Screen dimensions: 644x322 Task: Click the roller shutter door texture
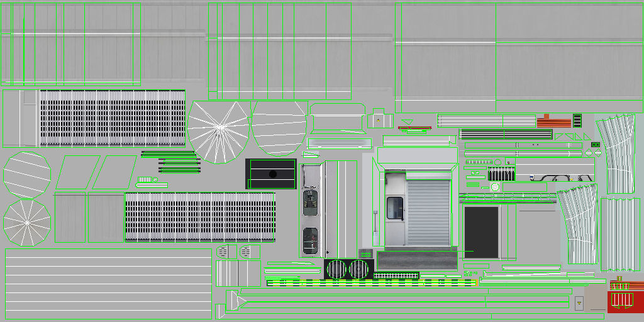(428, 213)
